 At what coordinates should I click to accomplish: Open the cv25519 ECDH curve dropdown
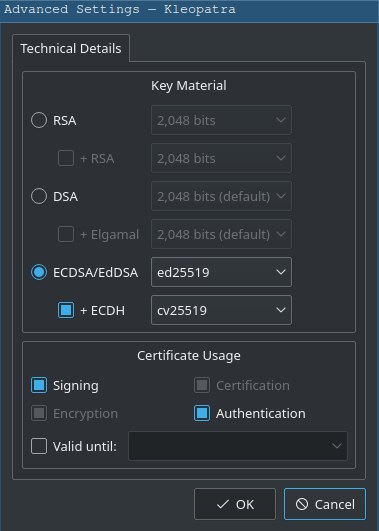click(221, 310)
